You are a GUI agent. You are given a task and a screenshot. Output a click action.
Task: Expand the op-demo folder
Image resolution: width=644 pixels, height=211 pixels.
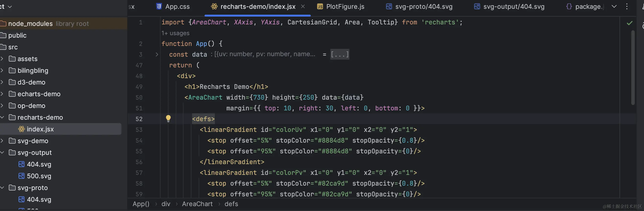(x=2, y=106)
